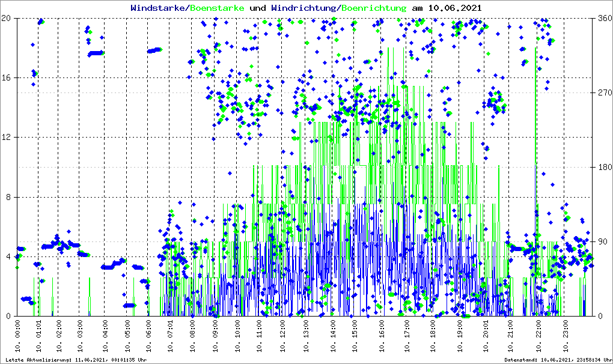Click the "360" direction axis label
The width and height of the screenshot is (613, 364).
(605, 18)
